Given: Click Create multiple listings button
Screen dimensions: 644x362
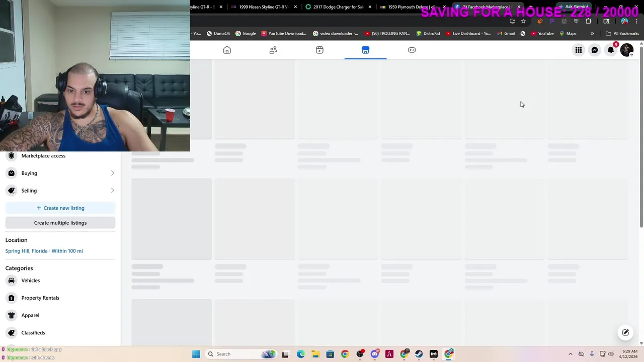Looking at the screenshot, I should 60,223.
